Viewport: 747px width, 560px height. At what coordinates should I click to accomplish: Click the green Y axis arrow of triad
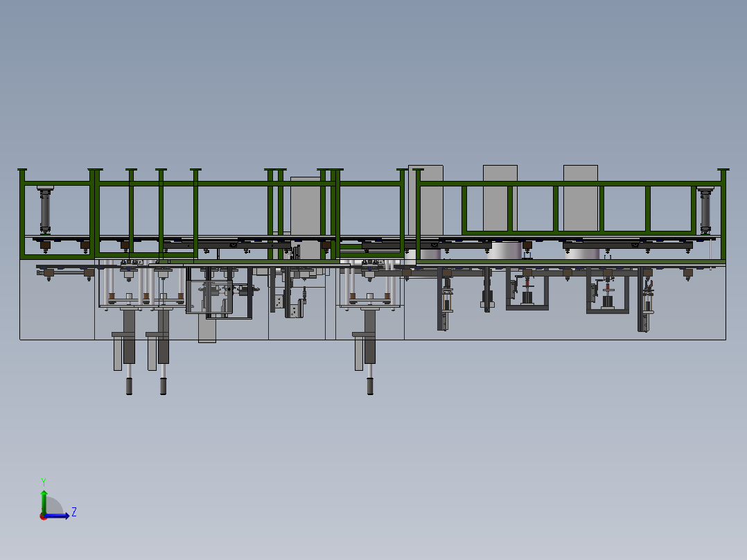click(x=44, y=501)
